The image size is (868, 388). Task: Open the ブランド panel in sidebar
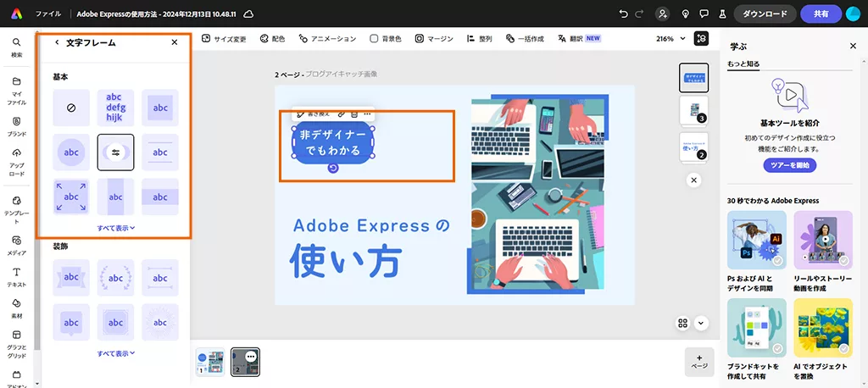click(x=17, y=127)
